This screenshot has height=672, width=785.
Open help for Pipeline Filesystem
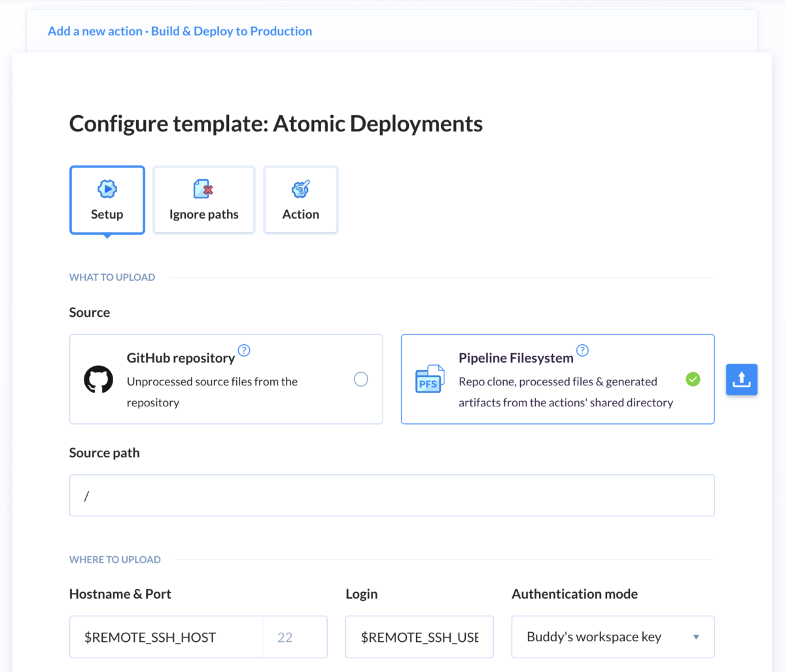click(582, 350)
